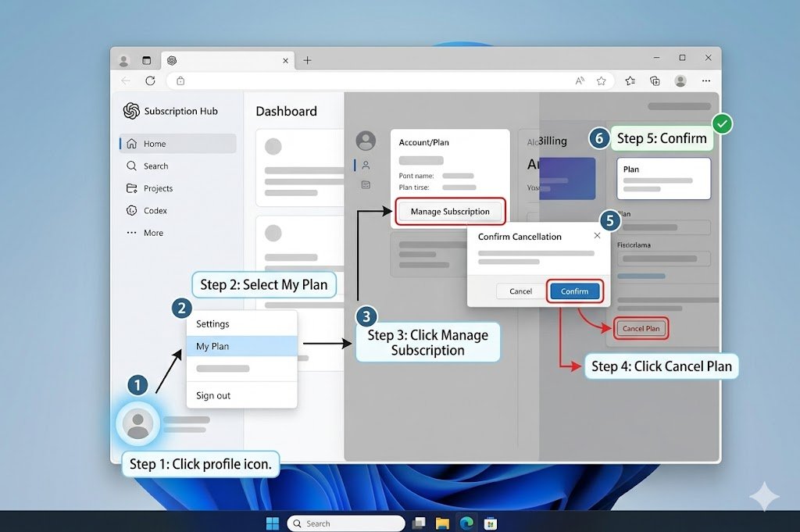The width and height of the screenshot is (800, 532).
Task: Select the active browser tab
Action: tap(228, 60)
